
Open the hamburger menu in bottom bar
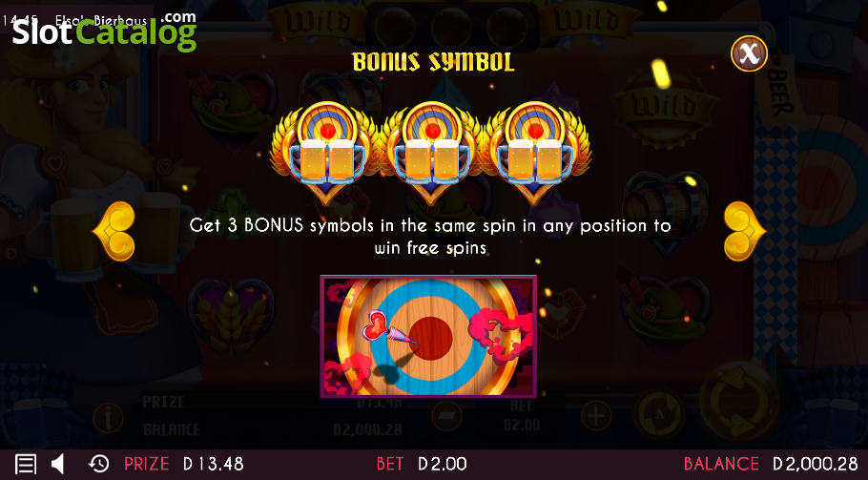(x=26, y=464)
